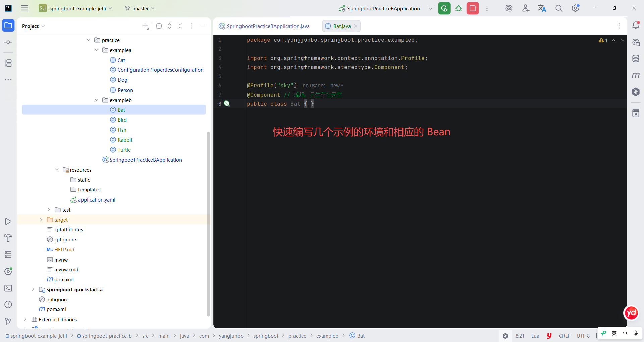Close the Bat.java tab

click(x=356, y=26)
